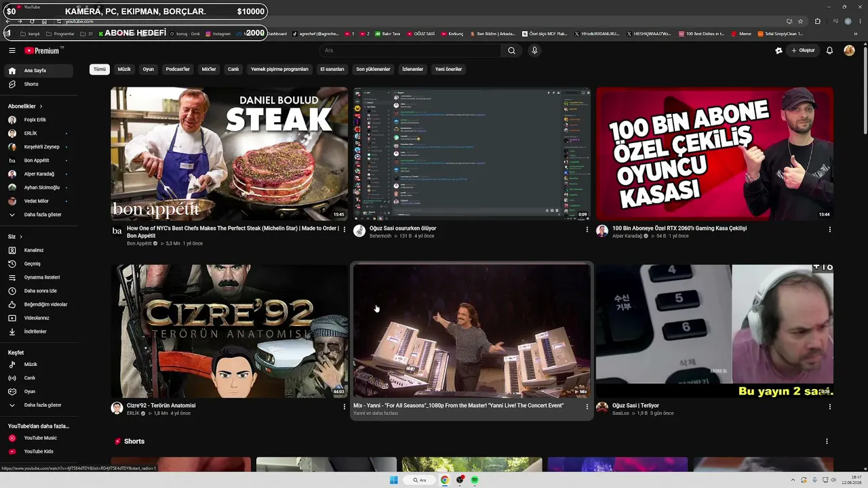Go to Ana Sayfa in sidebar
This screenshot has width=868, height=488.
click(x=38, y=70)
